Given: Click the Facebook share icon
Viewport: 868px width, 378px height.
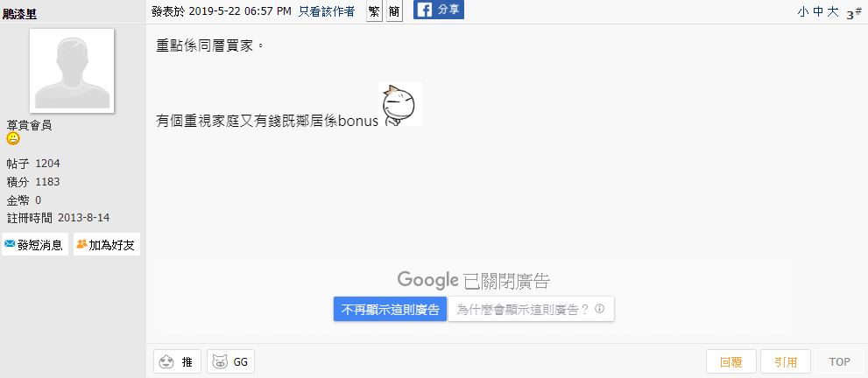Looking at the screenshot, I should pyautogui.click(x=424, y=10).
